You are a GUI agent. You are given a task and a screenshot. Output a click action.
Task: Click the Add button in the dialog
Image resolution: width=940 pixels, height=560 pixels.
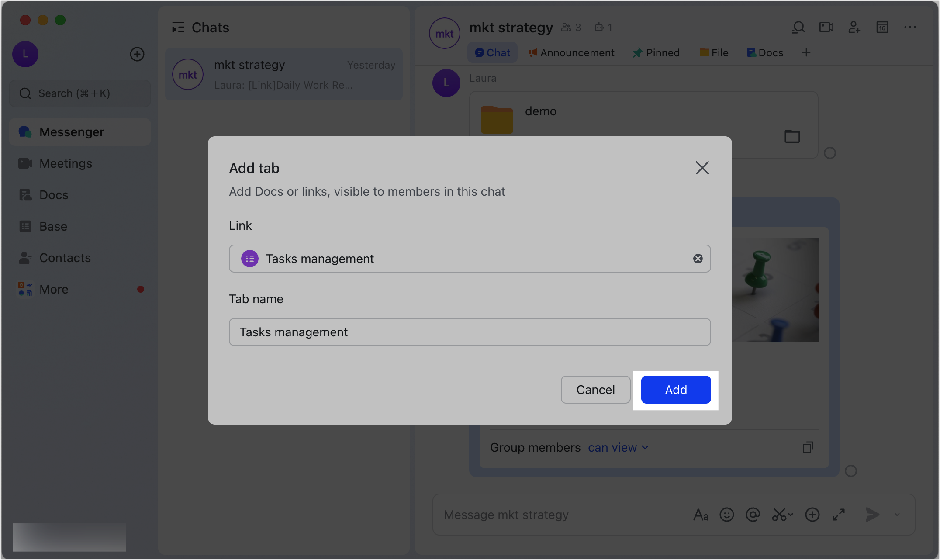tap(675, 390)
